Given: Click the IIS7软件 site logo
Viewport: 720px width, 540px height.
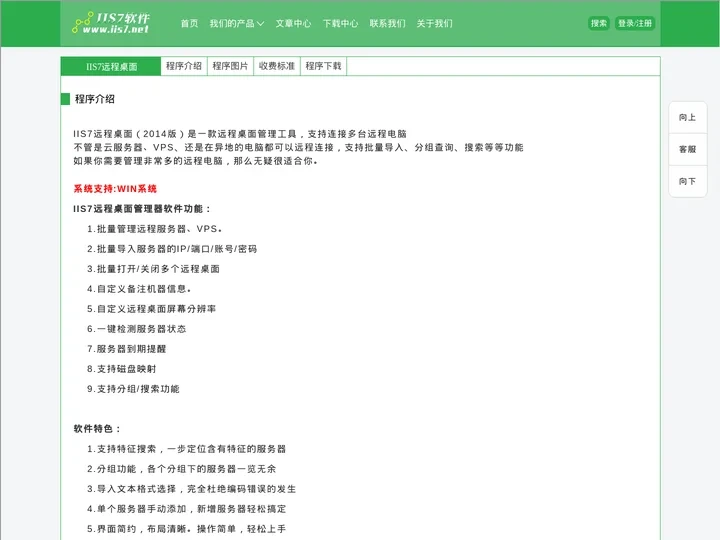Looking at the screenshot, I should pyautogui.click(x=111, y=23).
